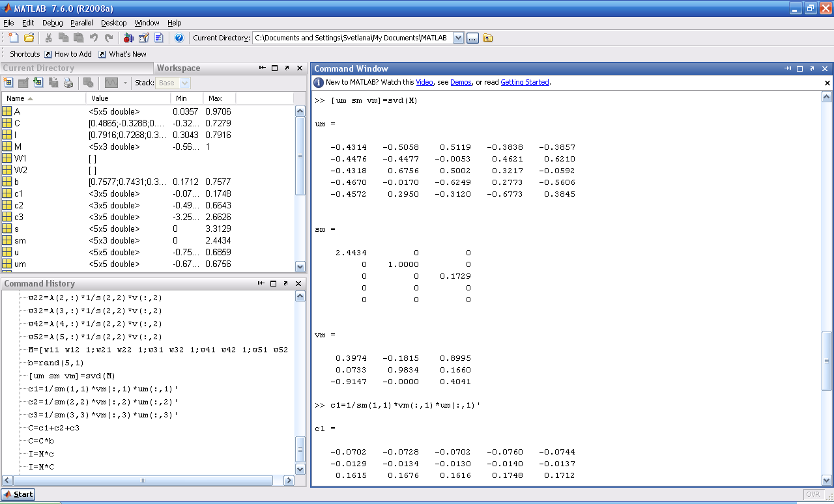Click the blue Help question mark icon
The image size is (834, 504).
tap(179, 38)
